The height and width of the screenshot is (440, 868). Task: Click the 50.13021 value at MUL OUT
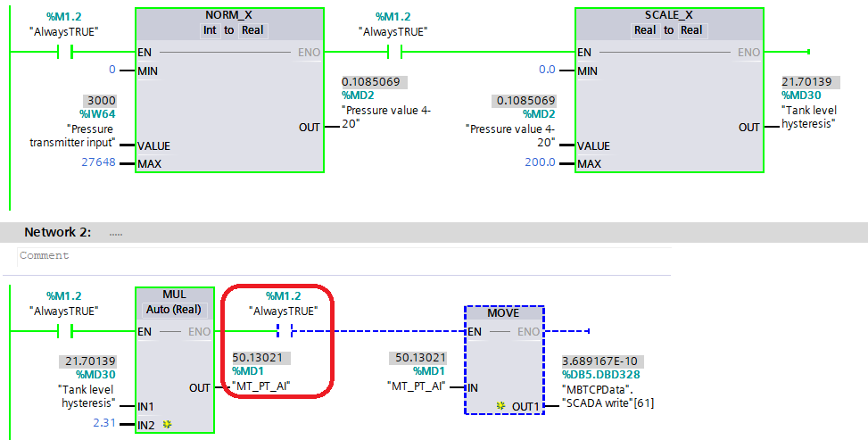point(260,358)
